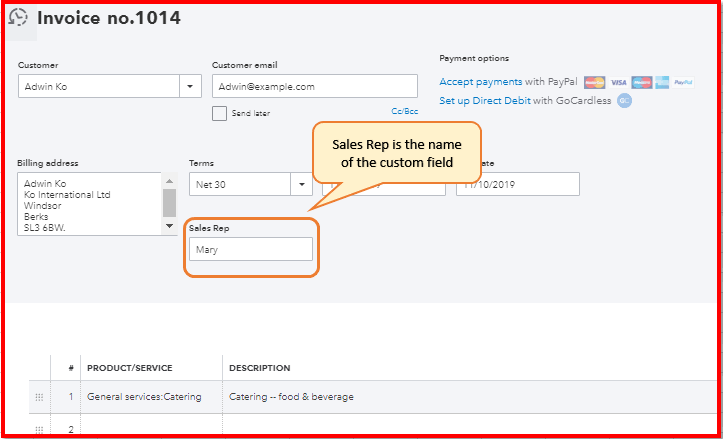
Task: Click the PayPal logo icon
Action: click(683, 83)
